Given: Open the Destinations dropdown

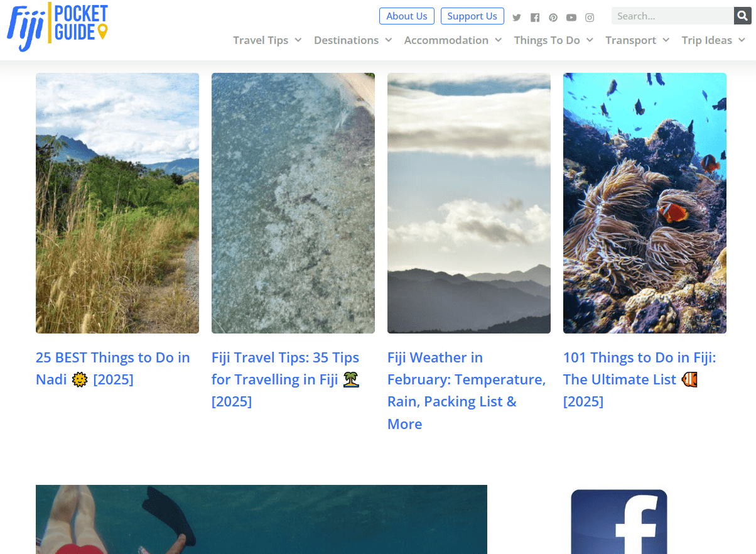Looking at the screenshot, I should tap(352, 40).
